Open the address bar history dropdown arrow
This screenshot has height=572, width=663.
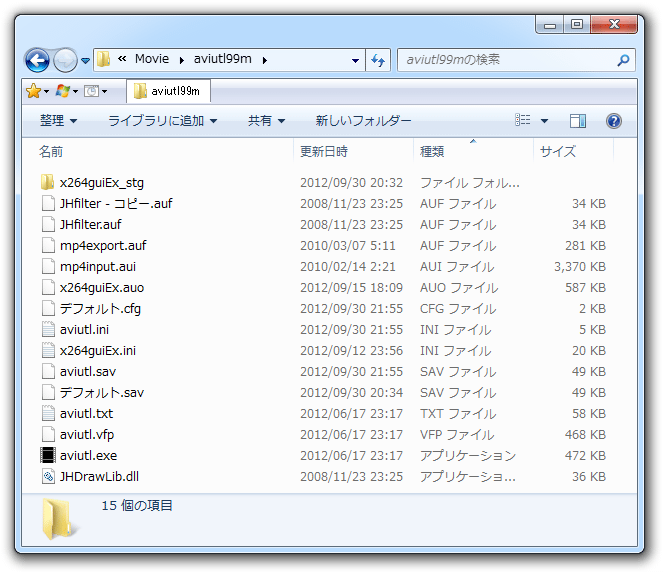pyautogui.click(x=356, y=60)
